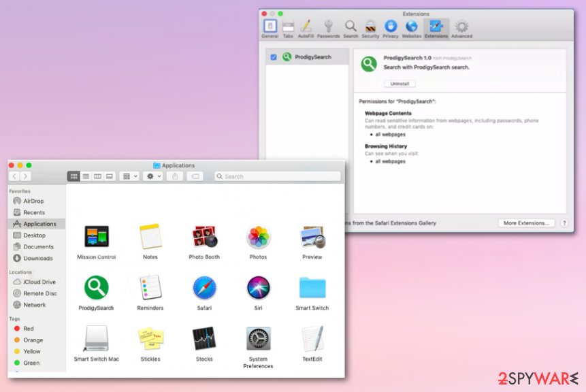Click Uninstall for ProdigySearch extension

[400, 84]
